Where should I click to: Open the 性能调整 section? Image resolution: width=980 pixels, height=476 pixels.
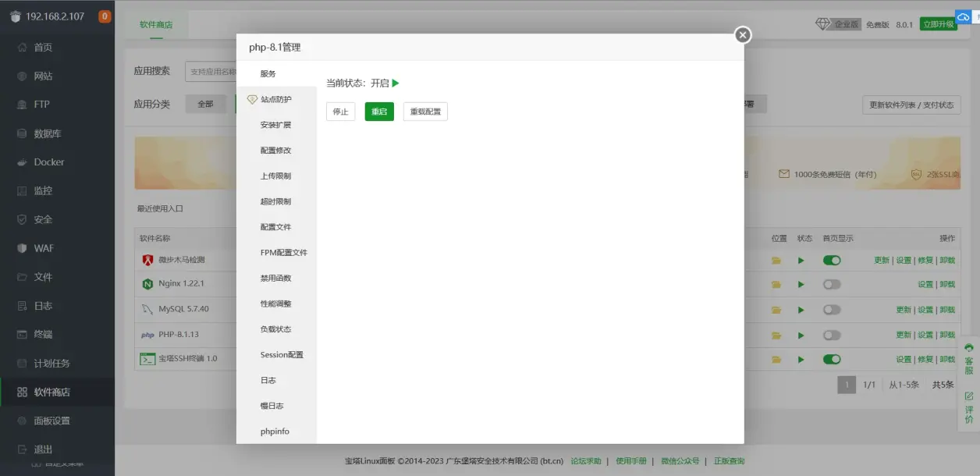pyautogui.click(x=277, y=304)
